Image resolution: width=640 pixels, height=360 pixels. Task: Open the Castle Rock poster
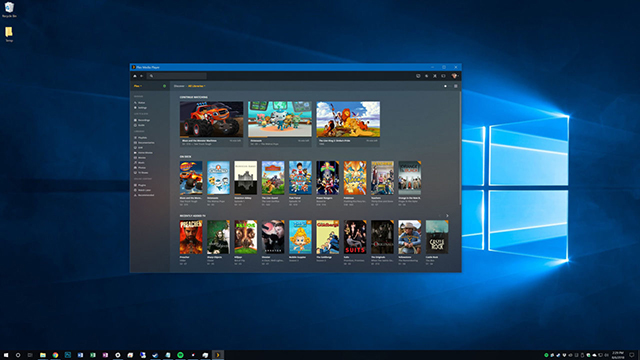pos(437,237)
